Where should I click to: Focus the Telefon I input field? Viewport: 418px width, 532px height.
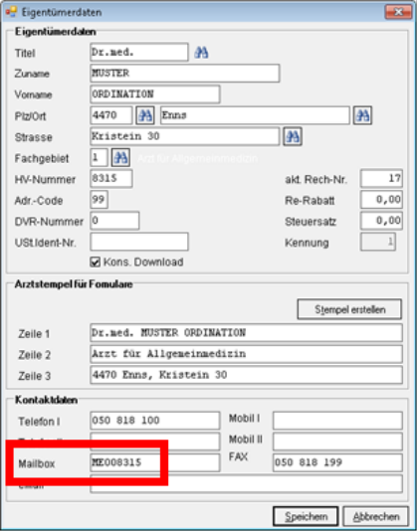pyautogui.click(x=155, y=421)
